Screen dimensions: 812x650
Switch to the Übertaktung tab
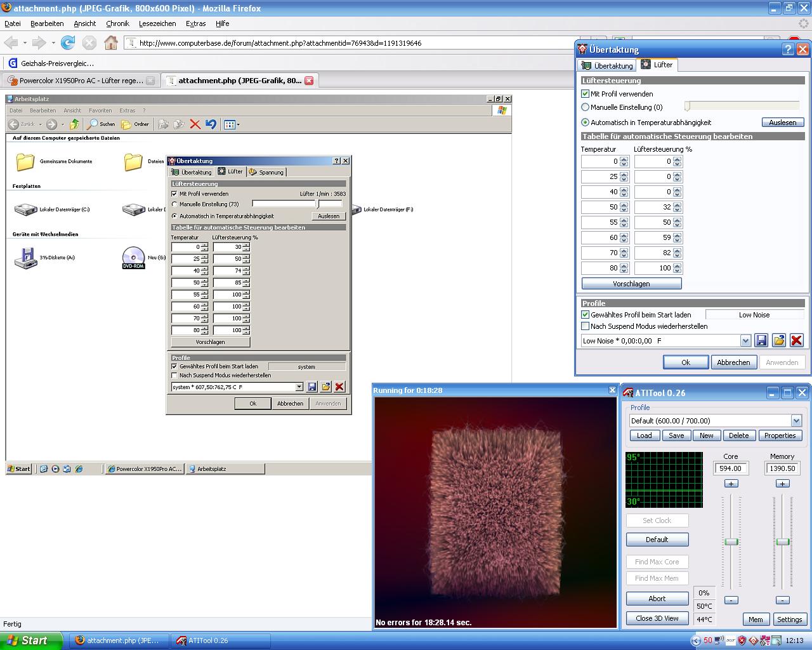pyautogui.click(x=607, y=65)
